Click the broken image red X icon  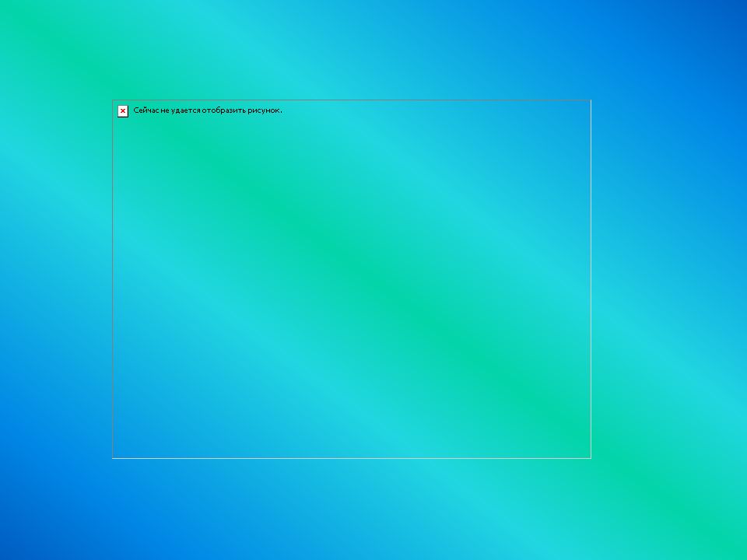coord(123,111)
